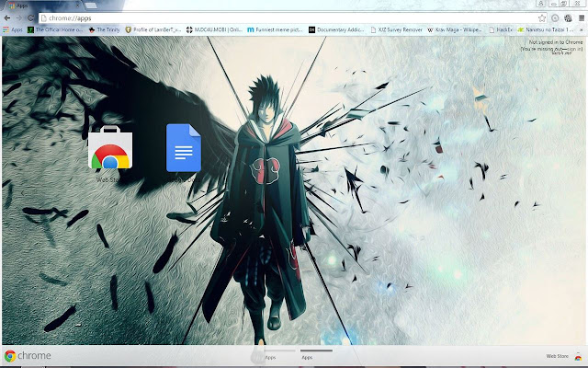Open 'Nanatsu no Taizai 1...' bookmark

pyautogui.click(x=546, y=29)
